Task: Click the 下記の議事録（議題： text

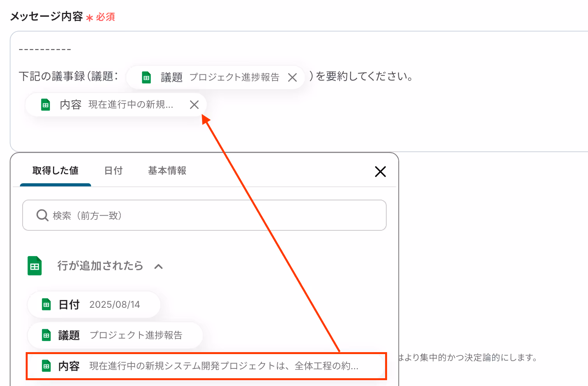Action: (69, 76)
